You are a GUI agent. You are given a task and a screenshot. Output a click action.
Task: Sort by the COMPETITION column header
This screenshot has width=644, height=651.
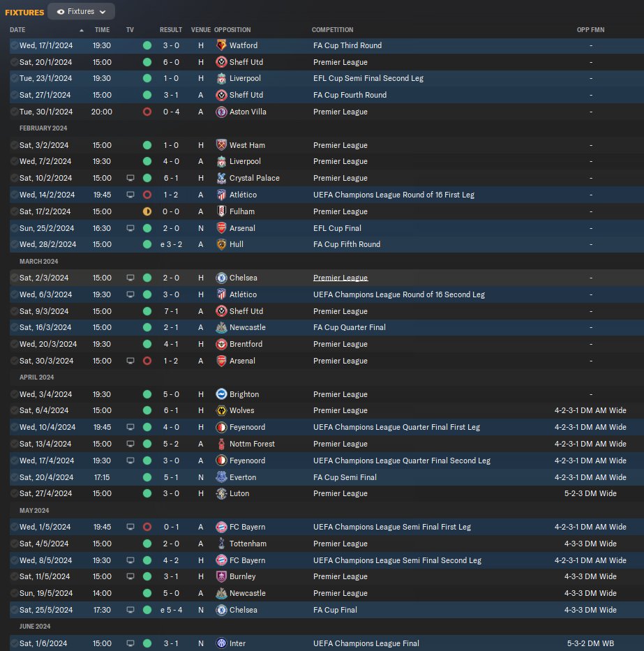[x=332, y=30]
